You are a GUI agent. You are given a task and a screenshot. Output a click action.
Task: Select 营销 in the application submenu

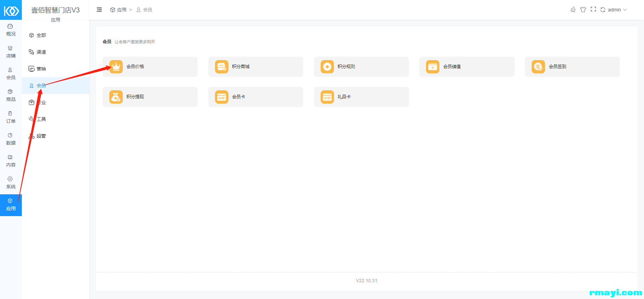(41, 69)
